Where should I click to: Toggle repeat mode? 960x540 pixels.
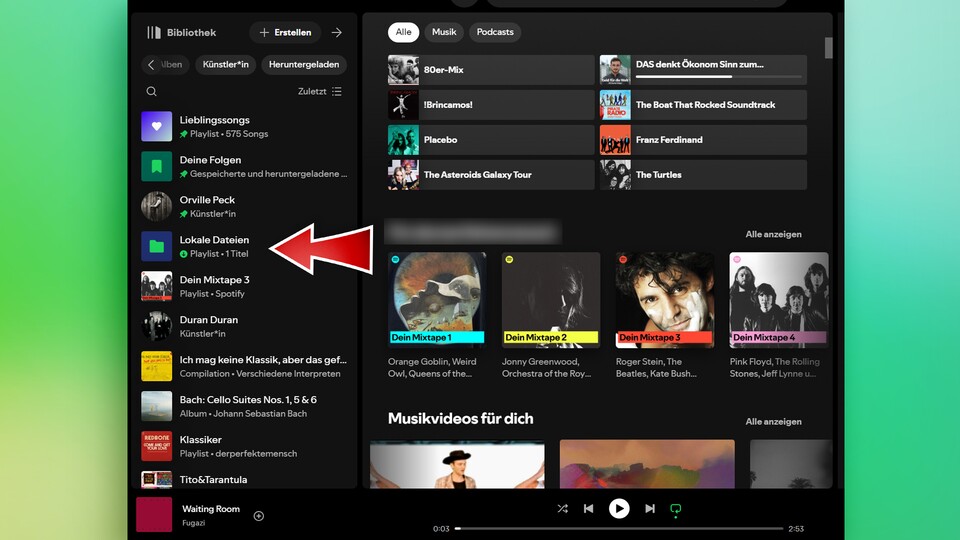676,509
